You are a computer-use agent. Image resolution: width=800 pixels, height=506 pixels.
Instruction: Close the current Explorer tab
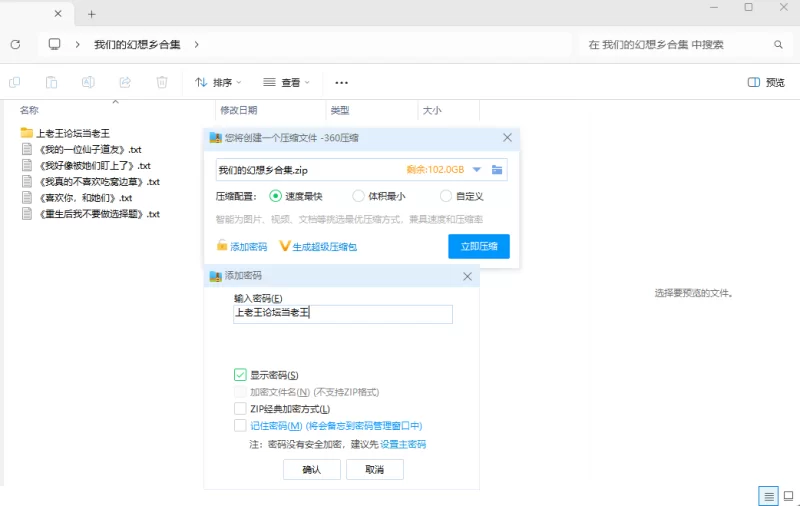pyautogui.click(x=58, y=14)
